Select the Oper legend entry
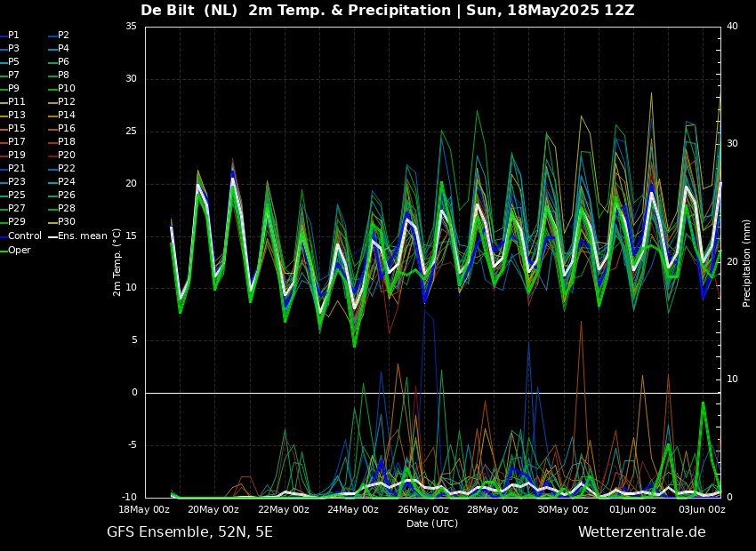The height and width of the screenshot is (551, 756). 19,250
